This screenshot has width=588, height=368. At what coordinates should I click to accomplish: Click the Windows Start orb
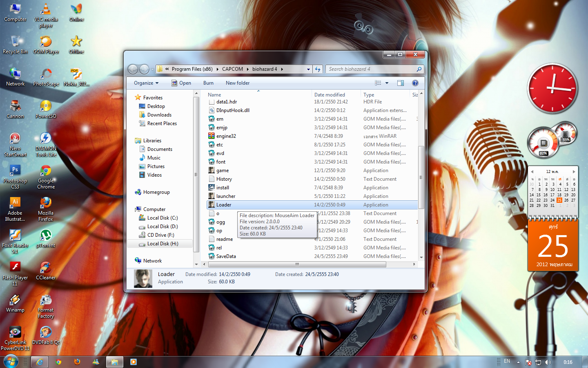(x=11, y=361)
